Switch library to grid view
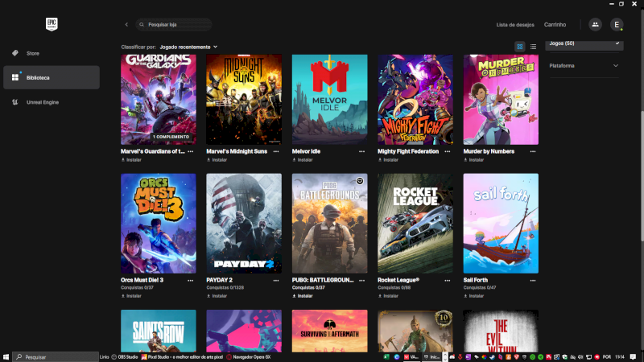Image resolution: width=644 pixels, height=362 pixels. click(x=519, y=47)
